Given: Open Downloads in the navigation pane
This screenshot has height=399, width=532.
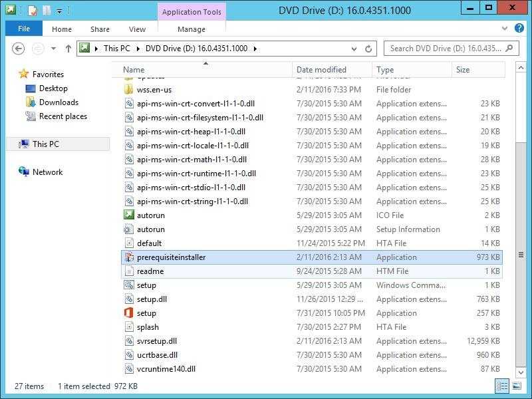Looking at the screenshot, I should (59, 102).
